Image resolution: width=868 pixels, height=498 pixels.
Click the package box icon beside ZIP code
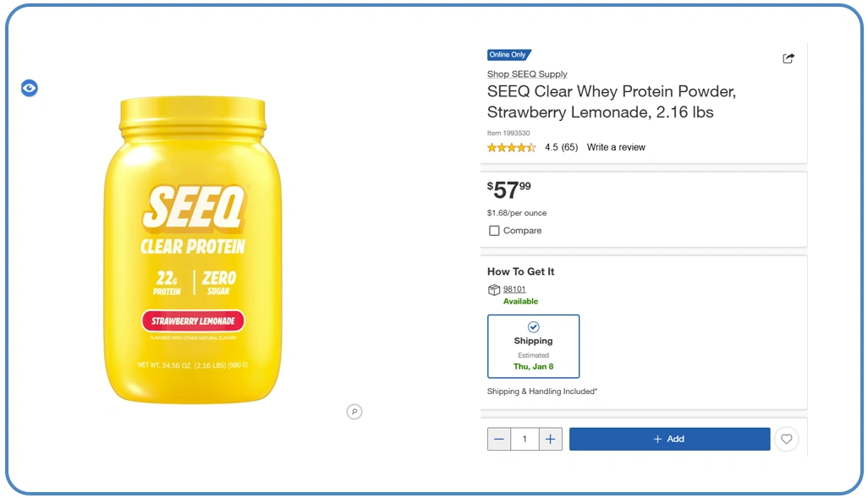tap(494, 290)
